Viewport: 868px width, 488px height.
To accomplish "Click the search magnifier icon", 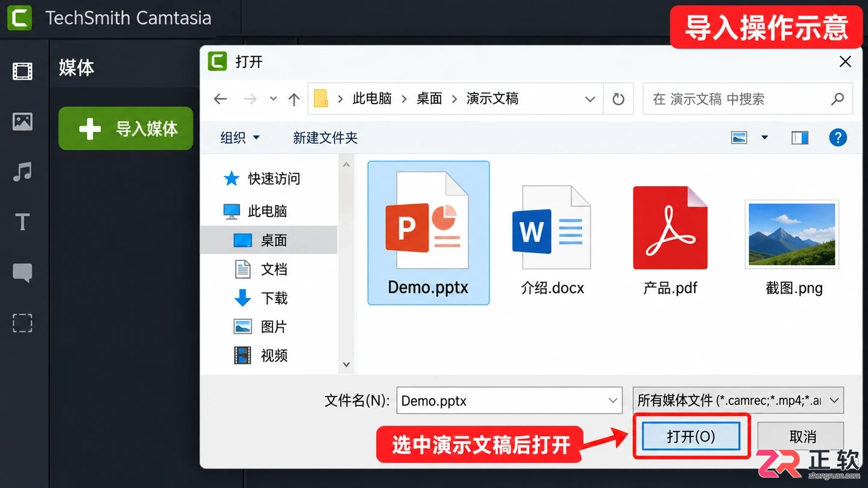I will [837, 99].
